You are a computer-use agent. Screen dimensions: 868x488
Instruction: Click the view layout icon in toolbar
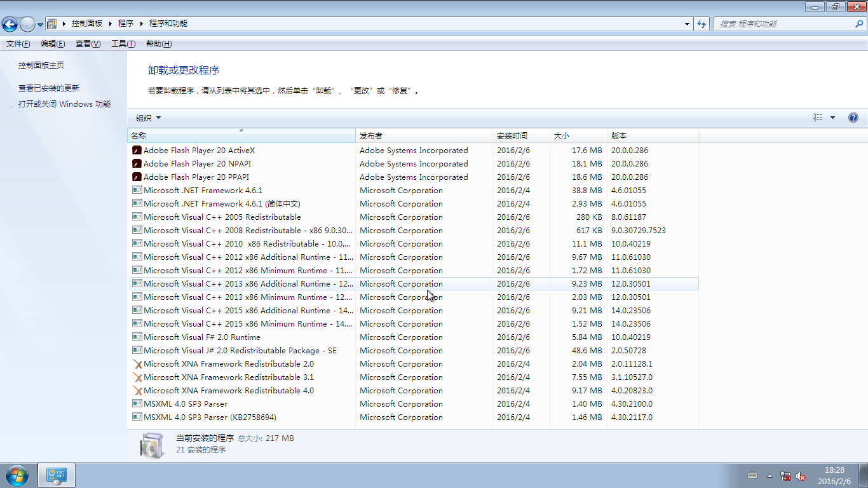pos(818,118)
